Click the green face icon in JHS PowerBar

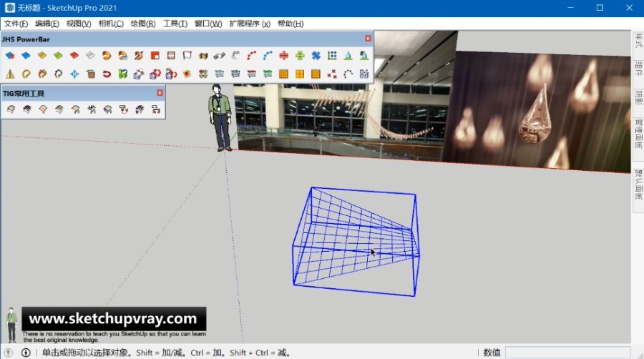pos(58,55)
